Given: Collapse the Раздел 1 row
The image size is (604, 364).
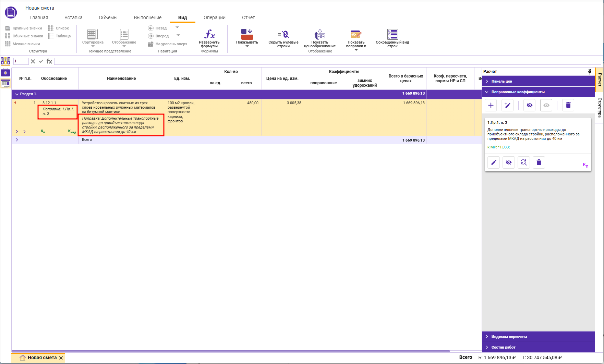Looking at the screenshot, I should pos(17,94).
